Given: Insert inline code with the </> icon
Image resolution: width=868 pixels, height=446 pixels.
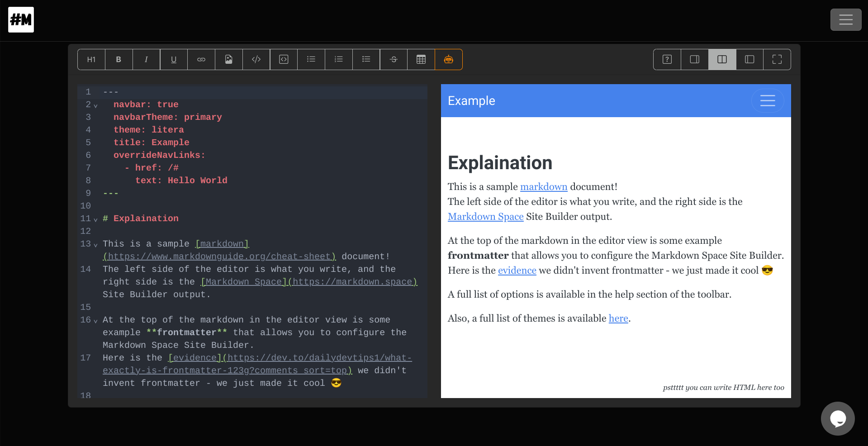Looking at the screenshot, I should tap(256, 59).
